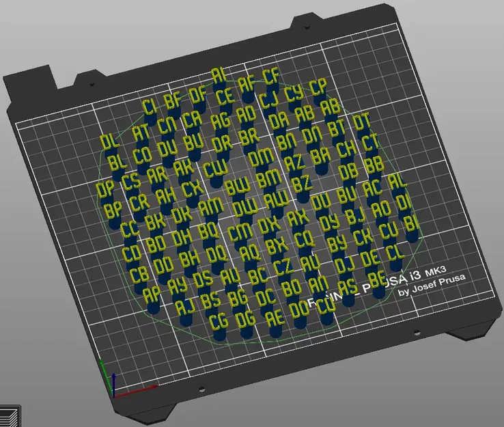Viewport: 504px width, 427px height.
Task: Pick the DF labeled model
Action: (x=197, y=96)
